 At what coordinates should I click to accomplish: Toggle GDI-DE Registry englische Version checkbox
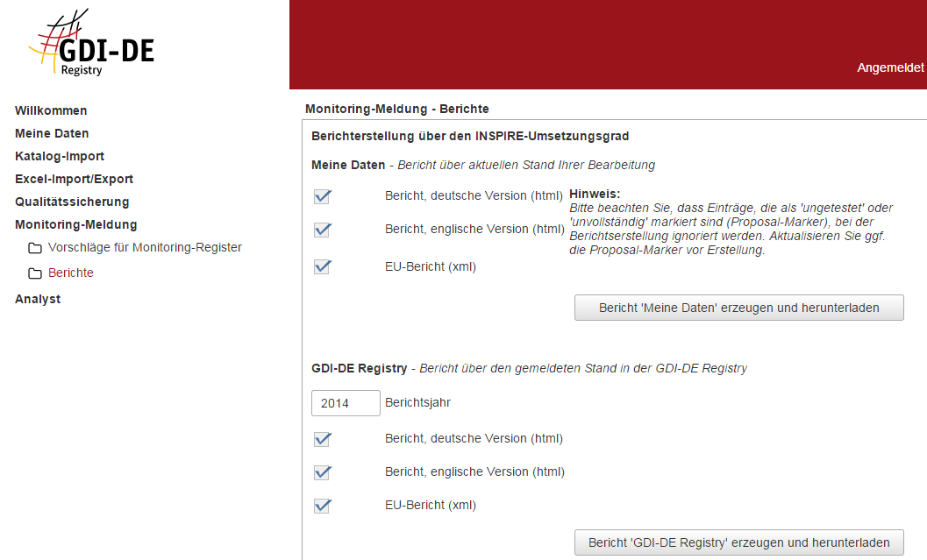[x=322, y=472]
